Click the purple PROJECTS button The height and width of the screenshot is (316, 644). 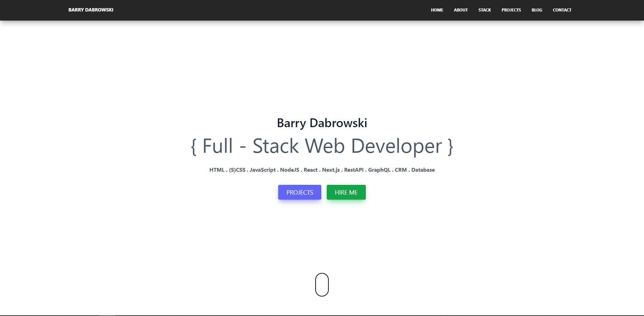(300, 192)
